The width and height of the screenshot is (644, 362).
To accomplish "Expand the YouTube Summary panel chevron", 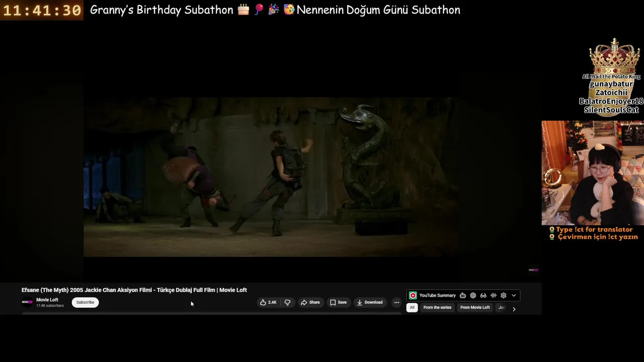I will (514, 296).
